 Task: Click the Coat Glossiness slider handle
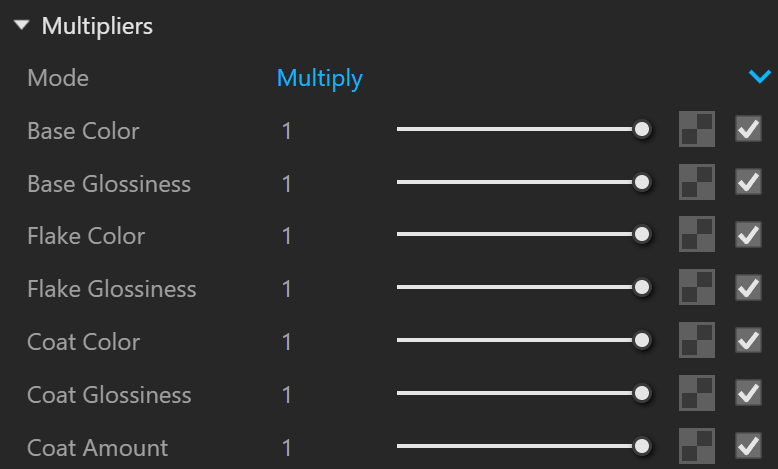tap(642, 394)
